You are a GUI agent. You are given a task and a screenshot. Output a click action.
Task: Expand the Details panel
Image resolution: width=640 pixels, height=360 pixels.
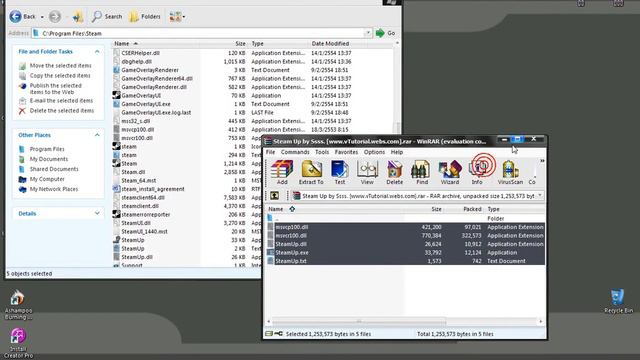click(97, 213)
